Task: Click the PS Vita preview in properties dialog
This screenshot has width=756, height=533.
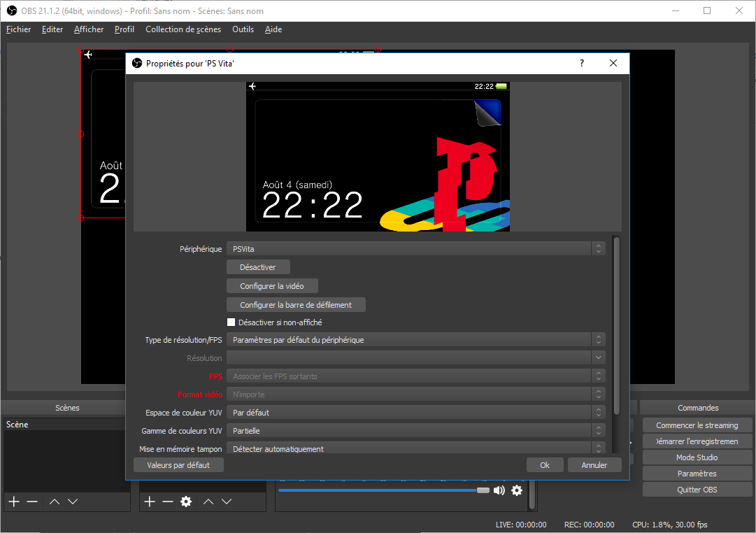Action: [x=378, y=157]
